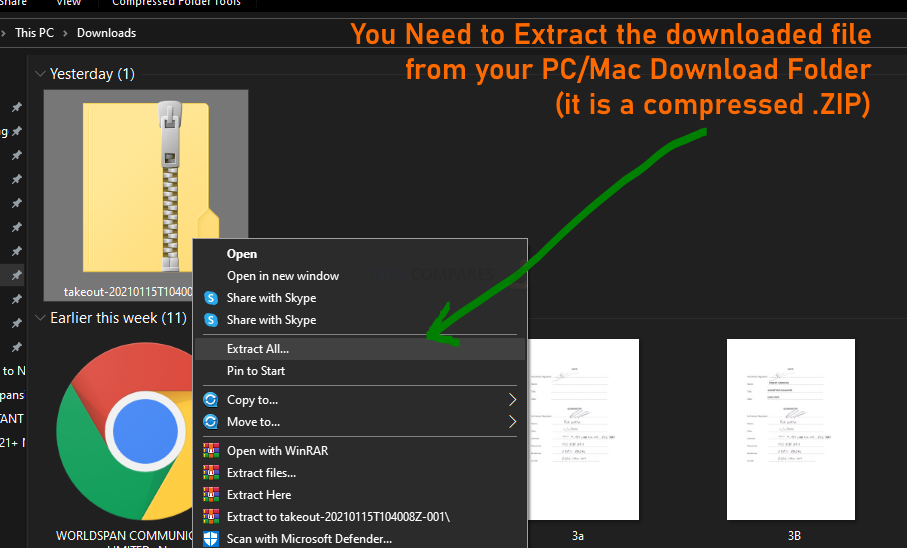Select the Chrome WORLDSPAN file thumbnail

pos(124,431)
